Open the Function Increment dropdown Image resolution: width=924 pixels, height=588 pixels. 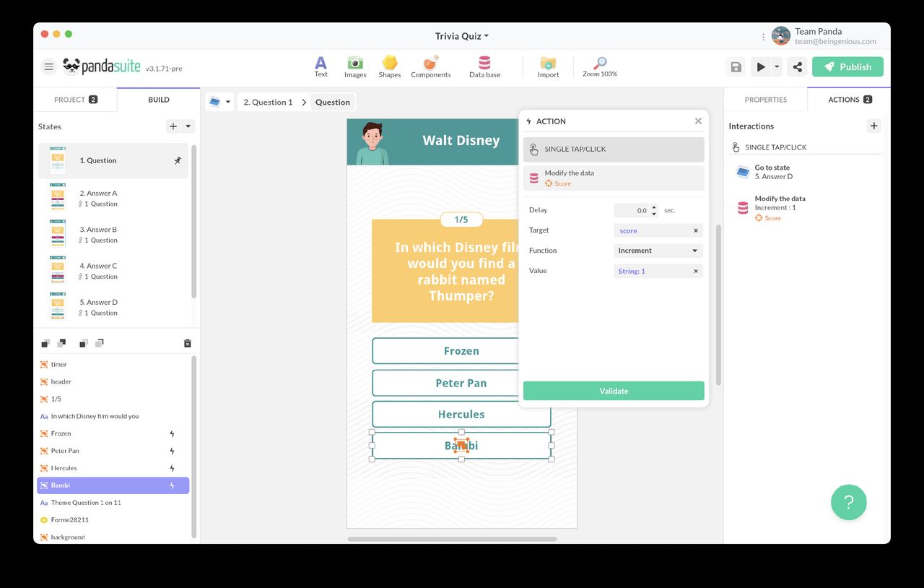[x=658, y=251]
